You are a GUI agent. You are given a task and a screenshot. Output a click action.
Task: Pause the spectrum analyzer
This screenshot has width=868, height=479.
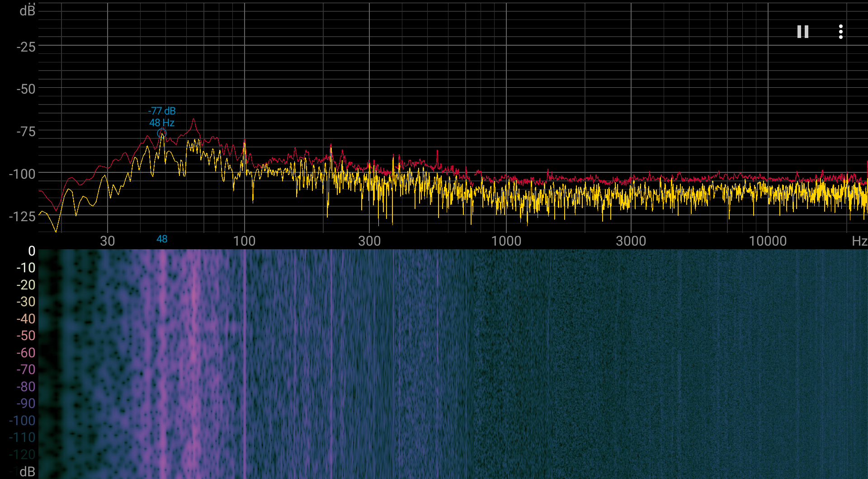coord(803,32)
